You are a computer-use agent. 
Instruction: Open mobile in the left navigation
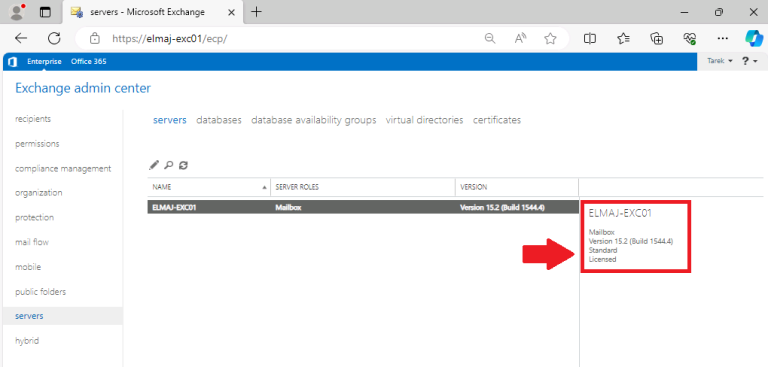(x=28, y=267)
